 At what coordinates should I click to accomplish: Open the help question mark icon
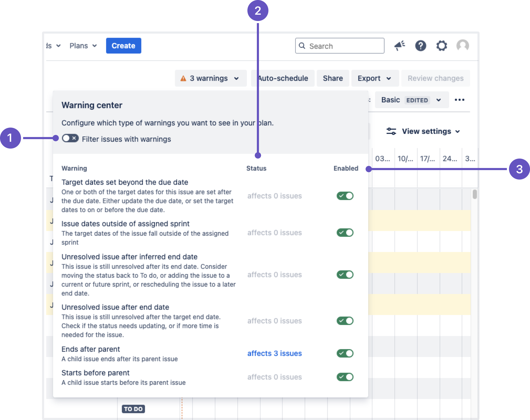point(420,46)
